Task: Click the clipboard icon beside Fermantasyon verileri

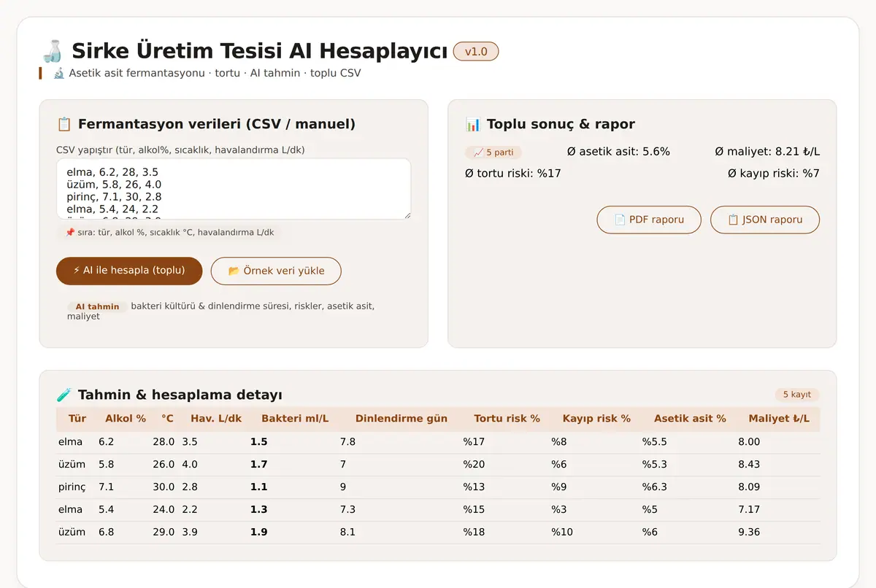Action: tap(64, 124)
